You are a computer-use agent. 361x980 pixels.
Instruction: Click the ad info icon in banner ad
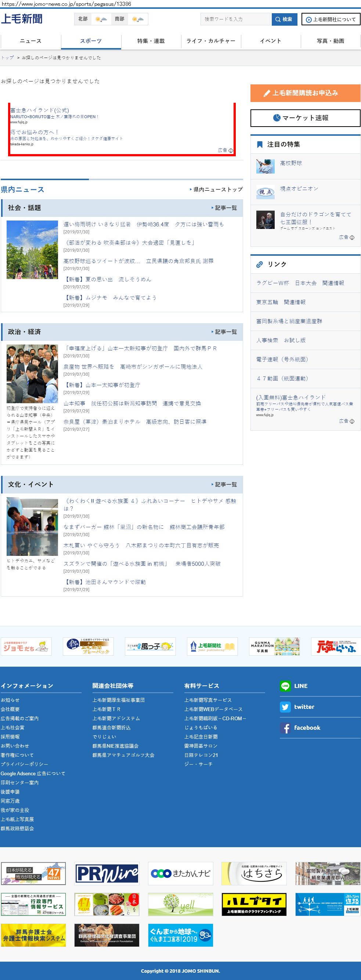coord(231,151)
